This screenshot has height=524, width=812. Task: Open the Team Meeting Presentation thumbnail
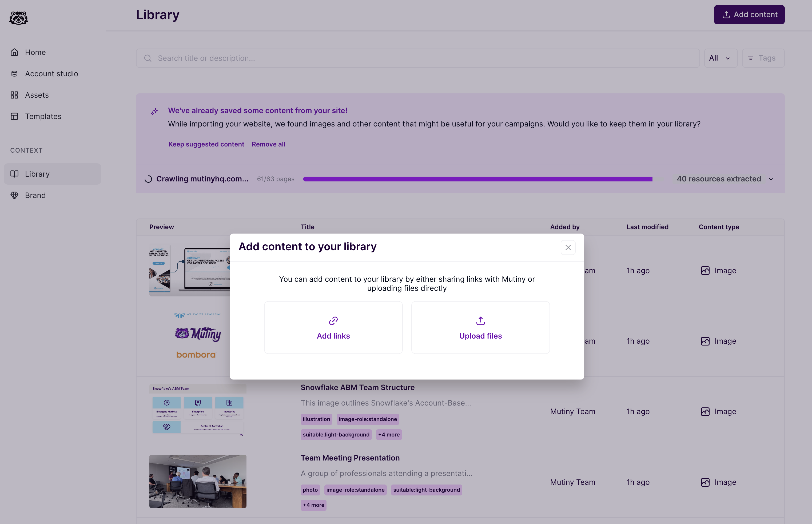[198, 481]
